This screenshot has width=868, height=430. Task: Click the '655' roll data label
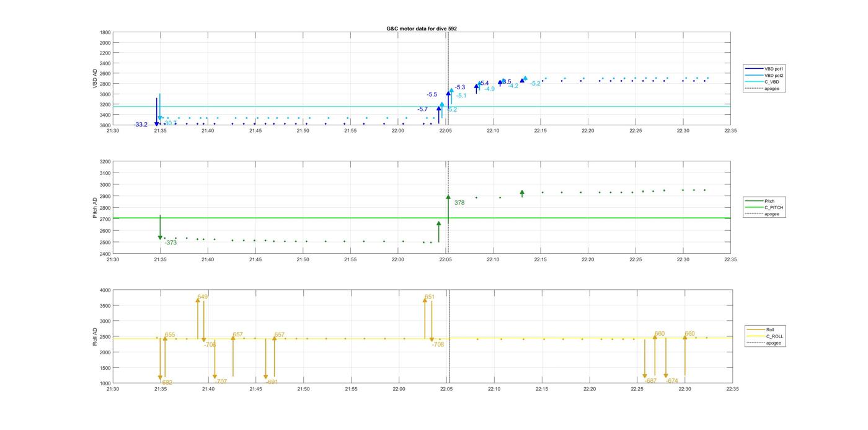[x=170, y=335]
